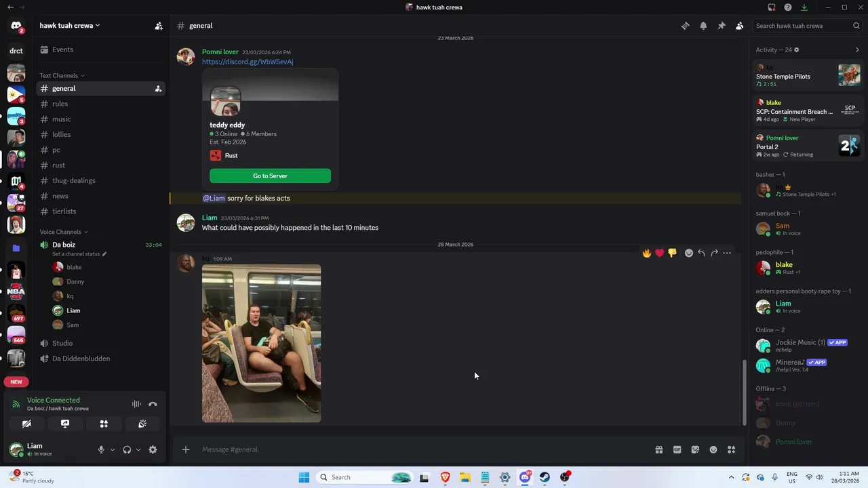Open File Explorer from taskbar
This screenshot has width=868, height=488.
[465, 477]
